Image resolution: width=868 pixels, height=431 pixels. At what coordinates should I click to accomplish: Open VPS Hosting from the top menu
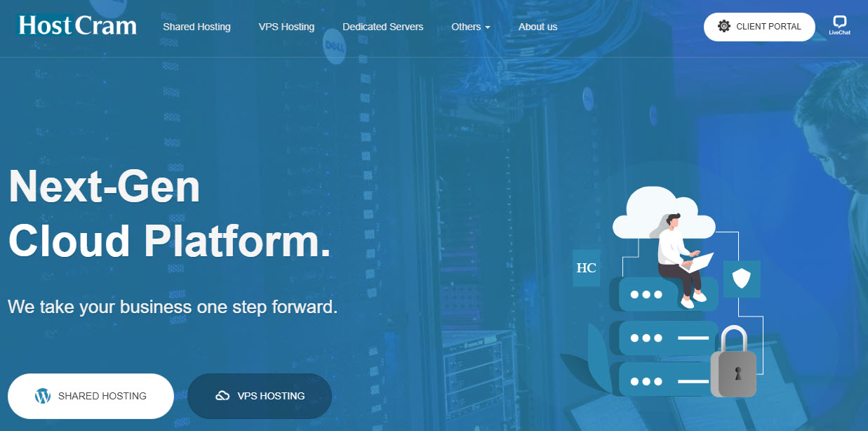click(286, 27)
